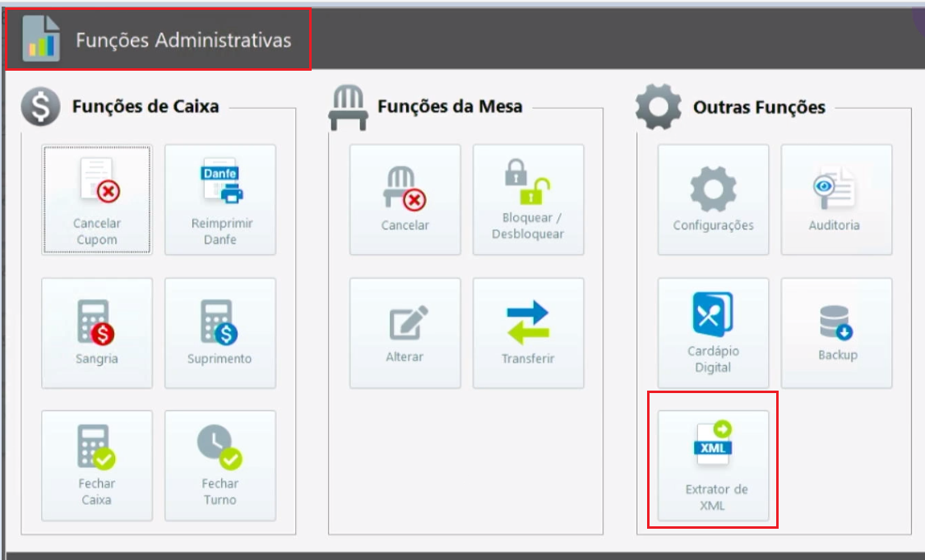Click Cancelar mesa tile
Screen dimensions: 925x560
pyautogui.click(x=405, y=200)
